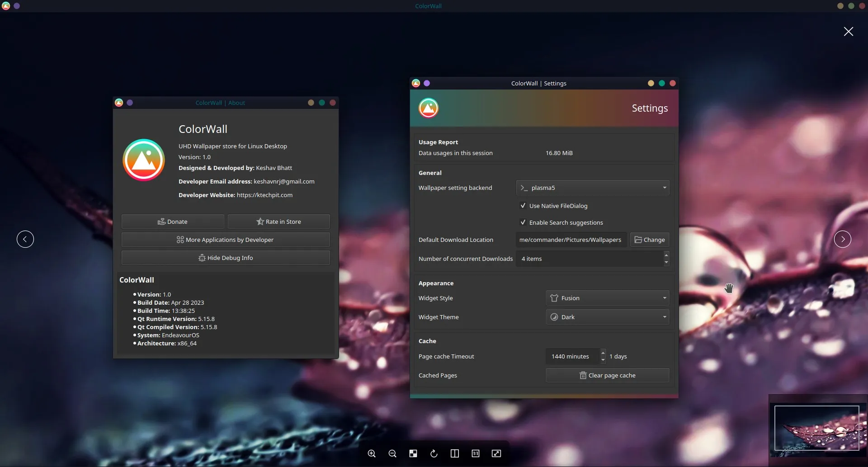Screen dimensions: 868x467
Task: Change Widget Theme from Dark
Action: (x=608, y=316)
